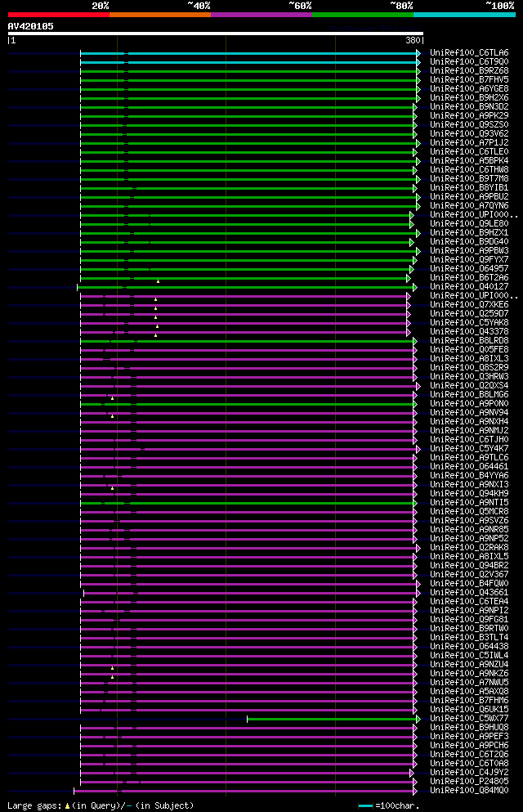
Task: Click the cyan UniRef100_C6TLA6 alignment bar
Action: 248,53
